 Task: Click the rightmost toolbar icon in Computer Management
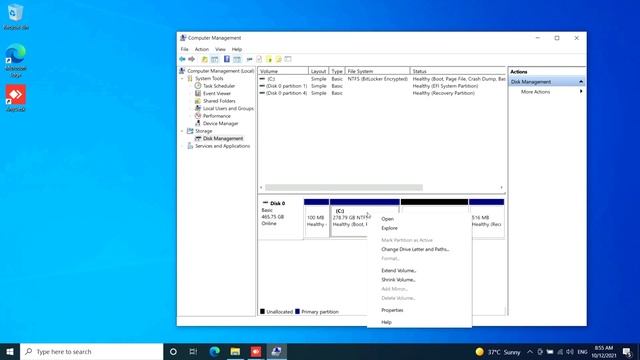[x=288, y=59]
